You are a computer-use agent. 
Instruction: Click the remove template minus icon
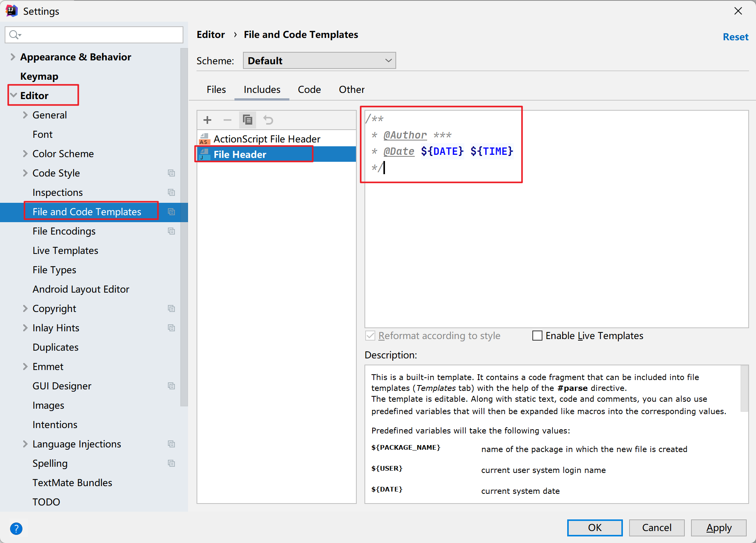(227, 120)
